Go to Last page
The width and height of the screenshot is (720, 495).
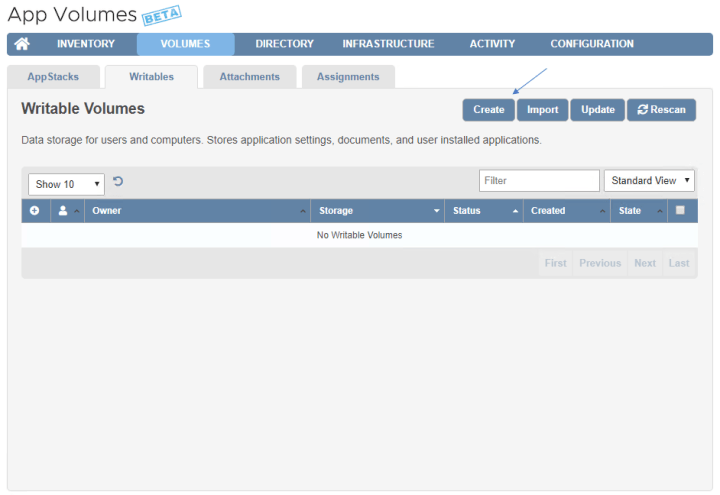679,263
